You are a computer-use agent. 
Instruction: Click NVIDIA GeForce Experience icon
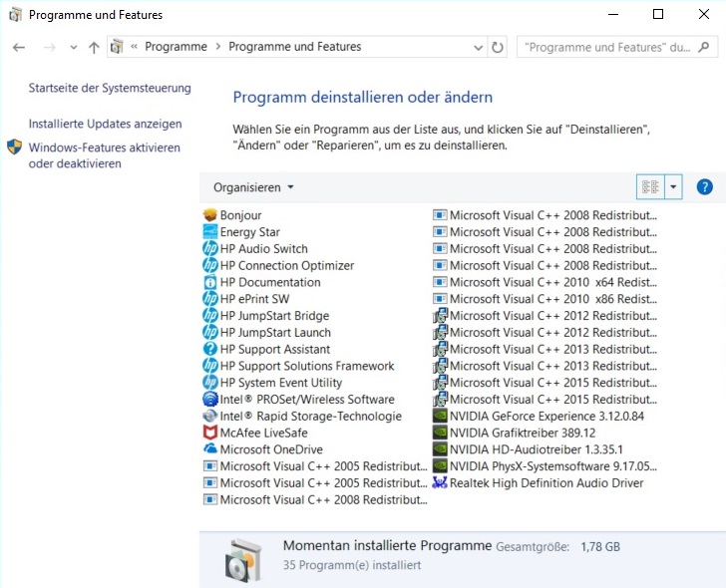[x=440, y=416]
